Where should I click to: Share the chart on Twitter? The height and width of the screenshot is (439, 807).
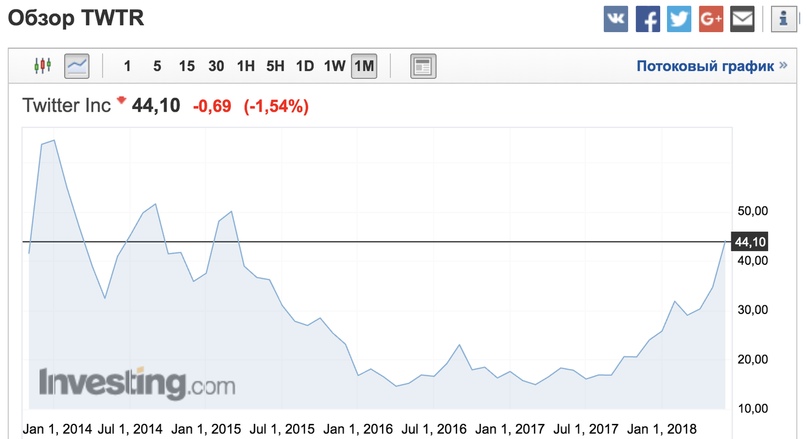click(x=679, y=20)
